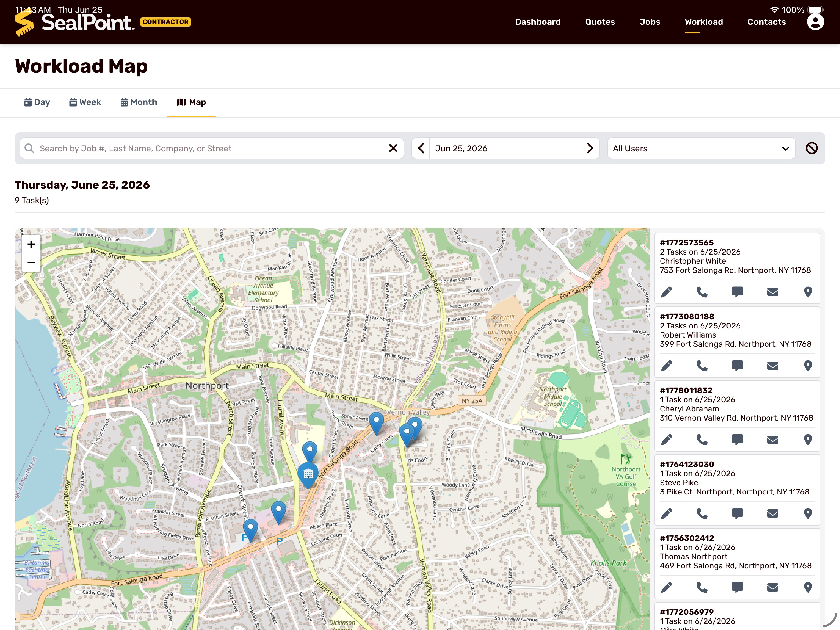Open job number #1772573565

[686, 243]
